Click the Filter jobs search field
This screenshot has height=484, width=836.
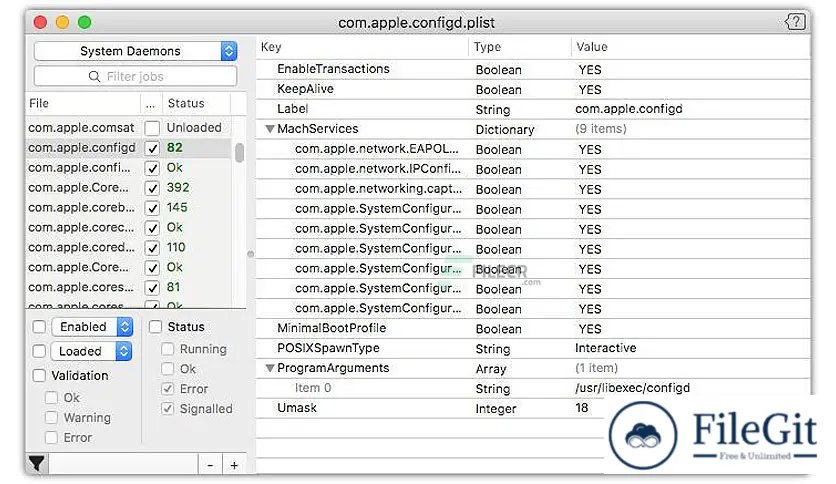click(135, 77)
